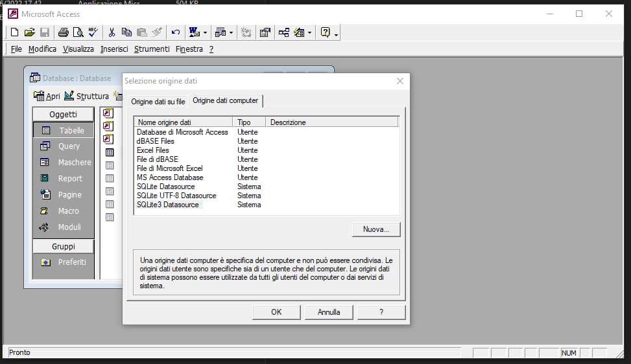Click the Format Painter brush icon
Viewport: 631px width, 364px height.
pos(157,32)
